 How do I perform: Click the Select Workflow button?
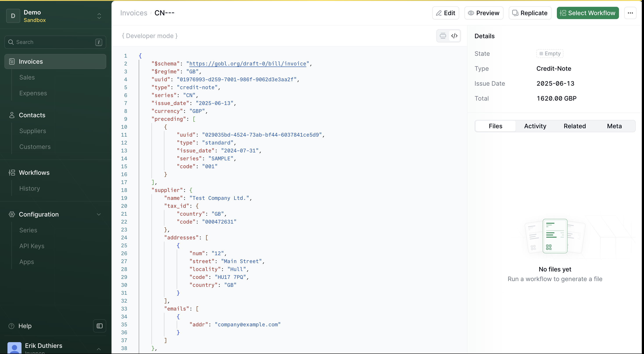tap(588, 13)
